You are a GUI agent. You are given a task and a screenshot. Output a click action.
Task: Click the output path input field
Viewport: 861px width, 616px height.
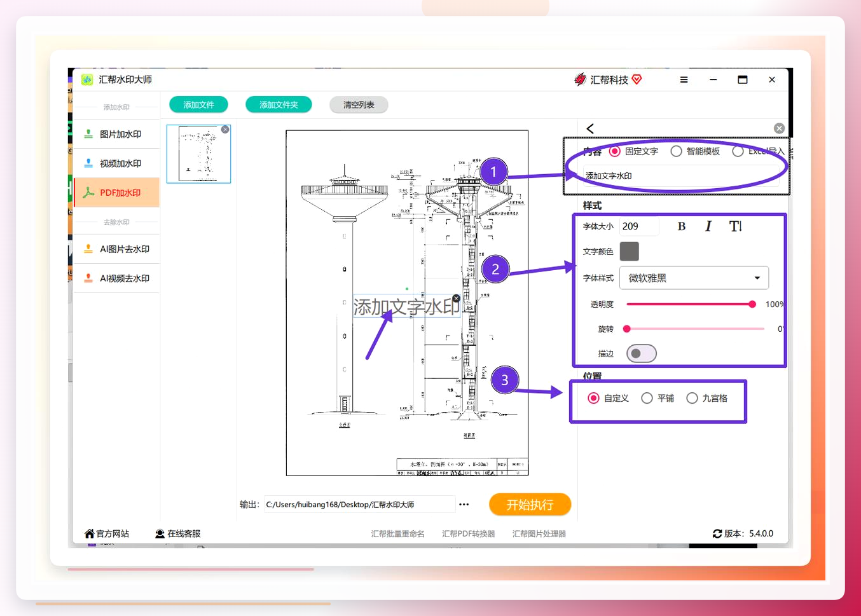[x=360, y=505]
